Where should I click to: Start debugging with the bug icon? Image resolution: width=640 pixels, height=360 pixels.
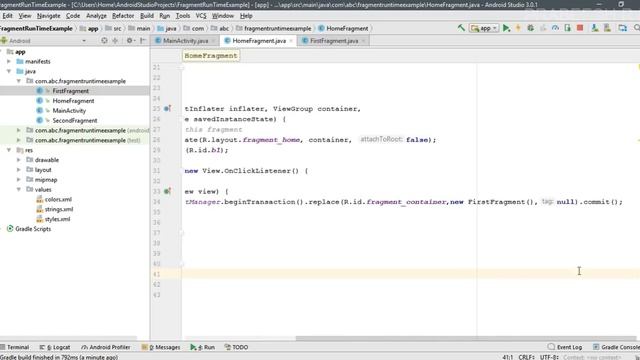coord(531,28)
